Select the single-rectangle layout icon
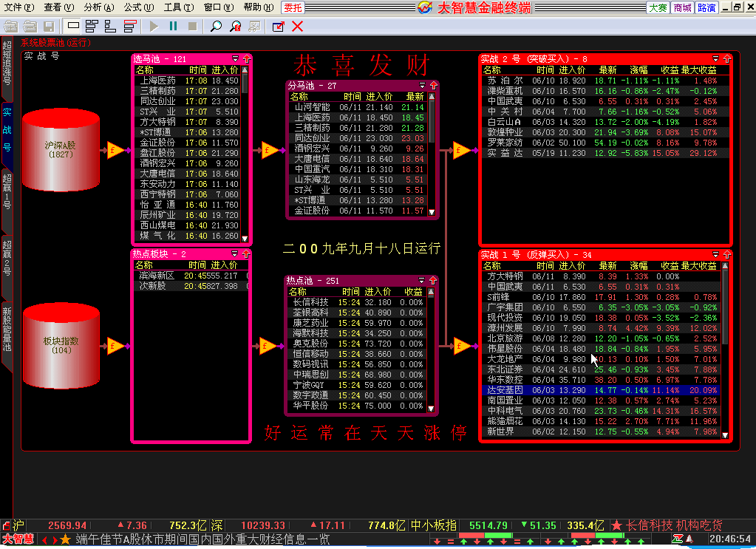The image size is (756, 549). (73, 26)
